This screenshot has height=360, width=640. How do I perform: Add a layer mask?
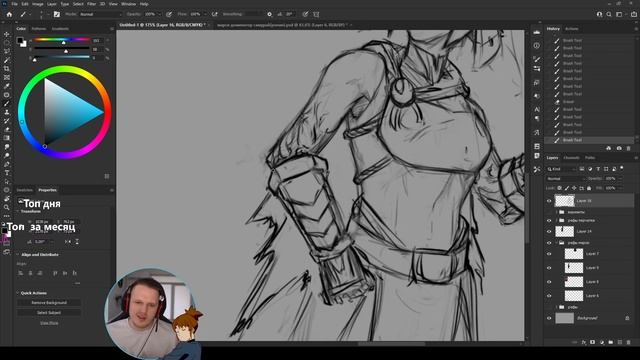point(593,342)
